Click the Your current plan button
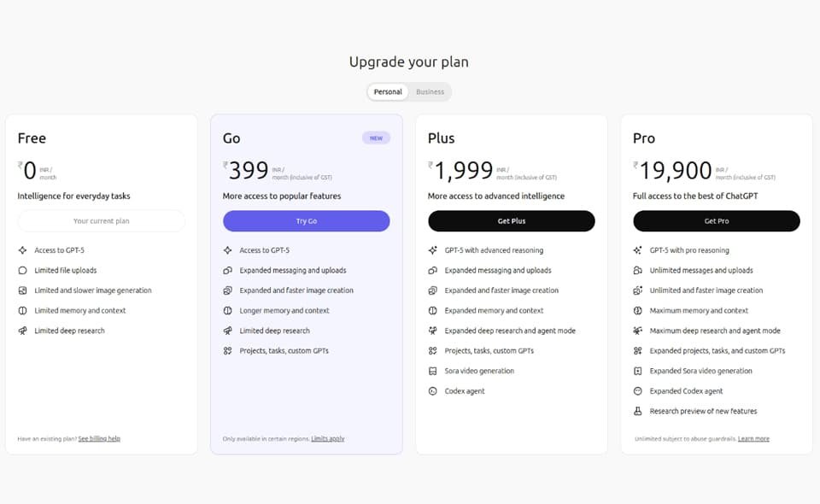820x504 pixels. coord(102,221)
